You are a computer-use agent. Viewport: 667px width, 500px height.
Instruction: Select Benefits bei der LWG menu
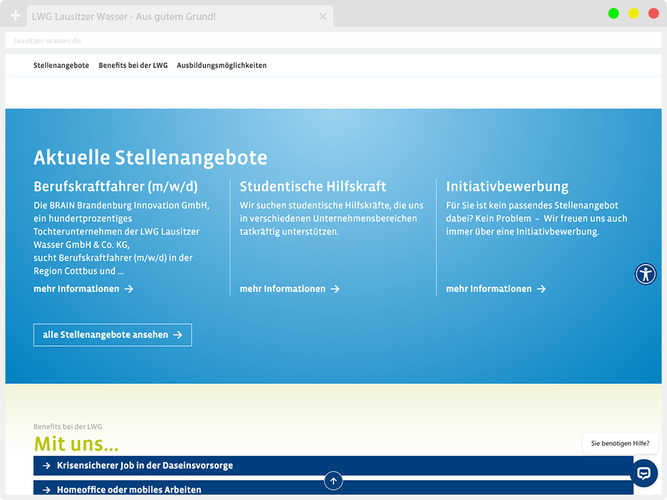[x=133, y=65]
